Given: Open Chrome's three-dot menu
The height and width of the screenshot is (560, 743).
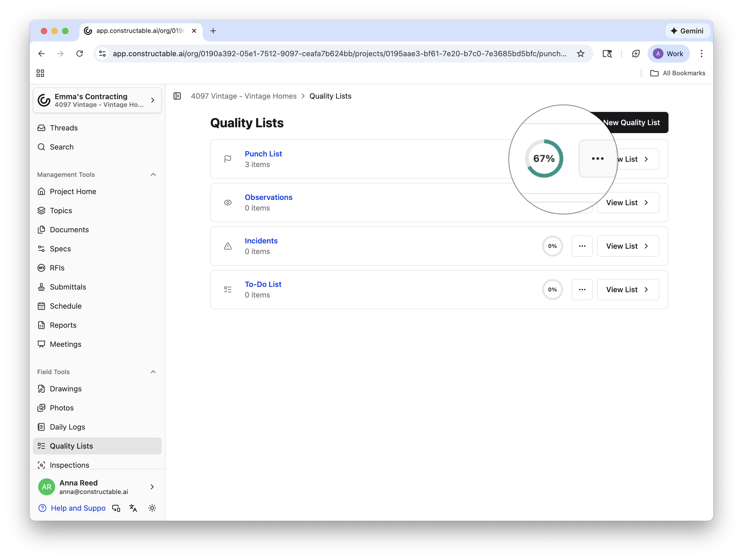Looking at the screenshot, I should (701, 54).
